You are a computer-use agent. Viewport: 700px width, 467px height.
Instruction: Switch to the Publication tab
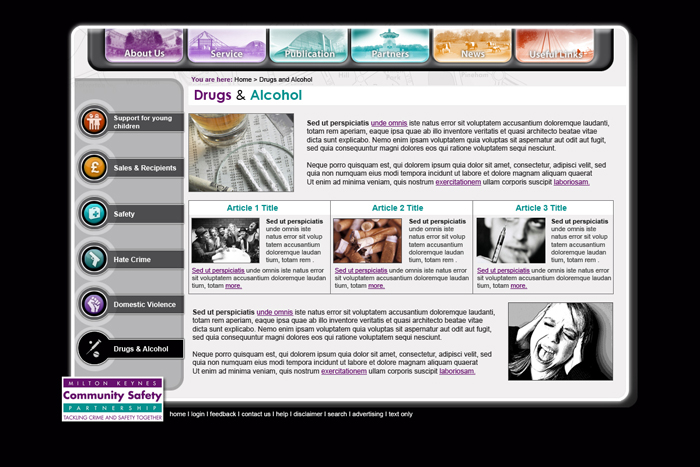308,46
